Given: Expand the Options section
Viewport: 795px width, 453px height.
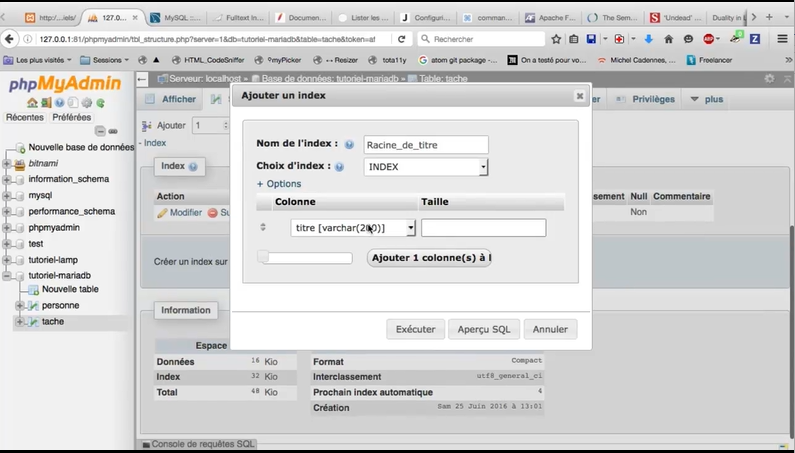Looking at the screenshot, I should coord(279,184).
